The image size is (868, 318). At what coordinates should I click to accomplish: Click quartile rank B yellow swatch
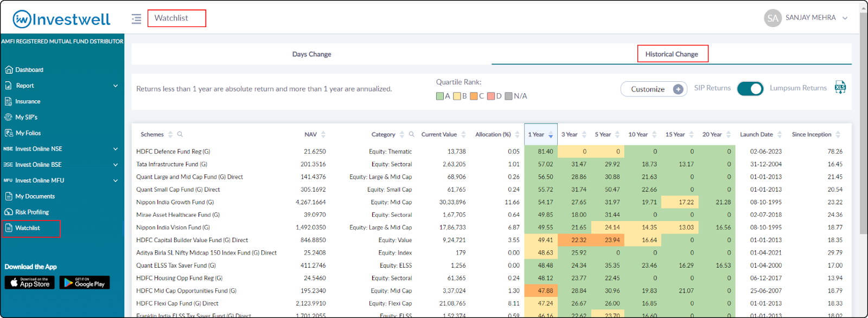tap(457, 96)
